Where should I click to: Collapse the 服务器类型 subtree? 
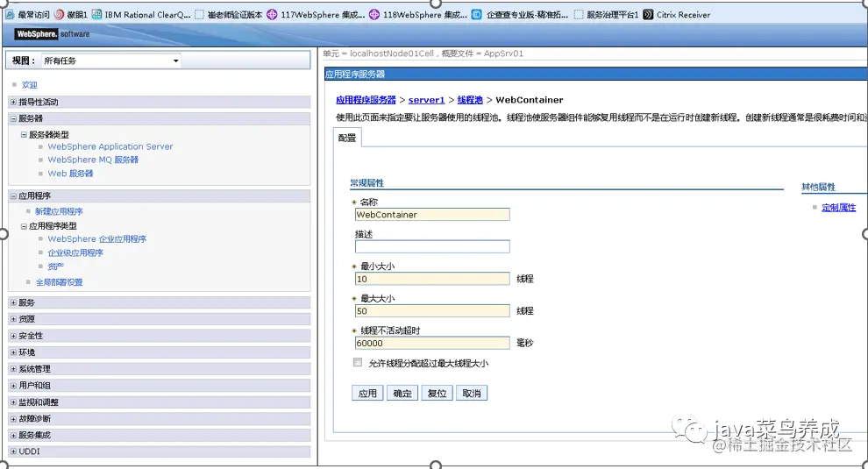24,134
